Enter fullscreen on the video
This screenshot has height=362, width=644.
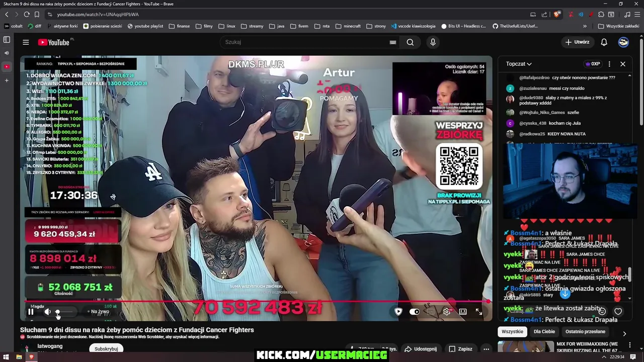click(x=479, y=312)
